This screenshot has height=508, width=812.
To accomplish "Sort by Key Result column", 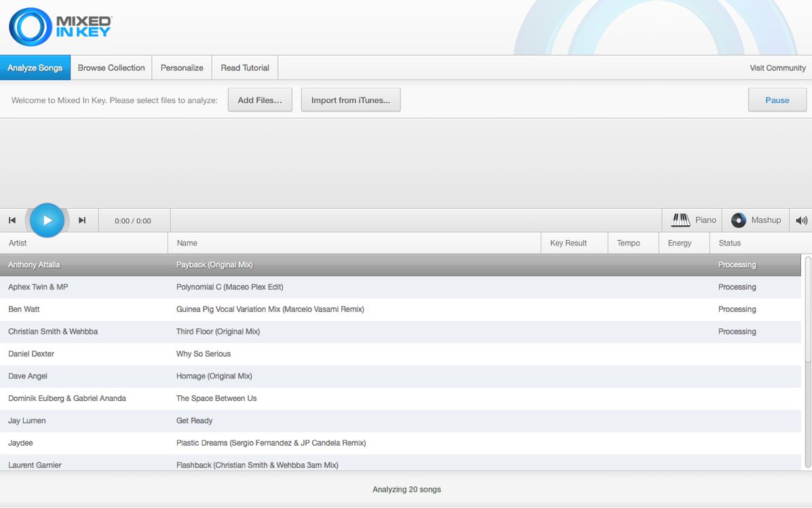I will coord(568,243).
